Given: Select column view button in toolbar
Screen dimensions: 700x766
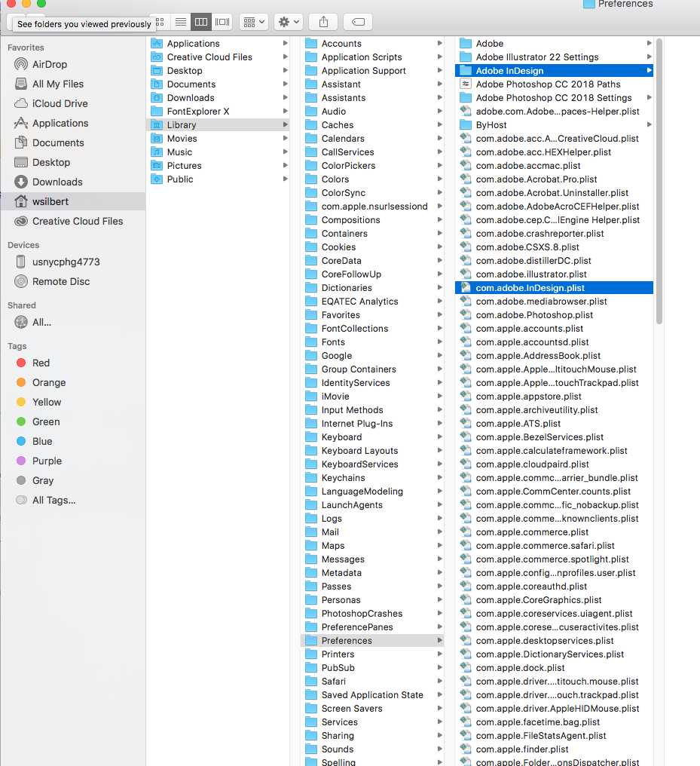Looking at the screenshot, I should [201, 22].
